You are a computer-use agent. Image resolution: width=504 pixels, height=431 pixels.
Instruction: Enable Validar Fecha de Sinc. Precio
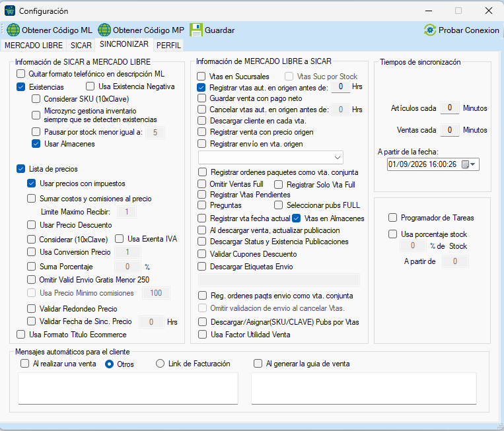pos(32,321)
